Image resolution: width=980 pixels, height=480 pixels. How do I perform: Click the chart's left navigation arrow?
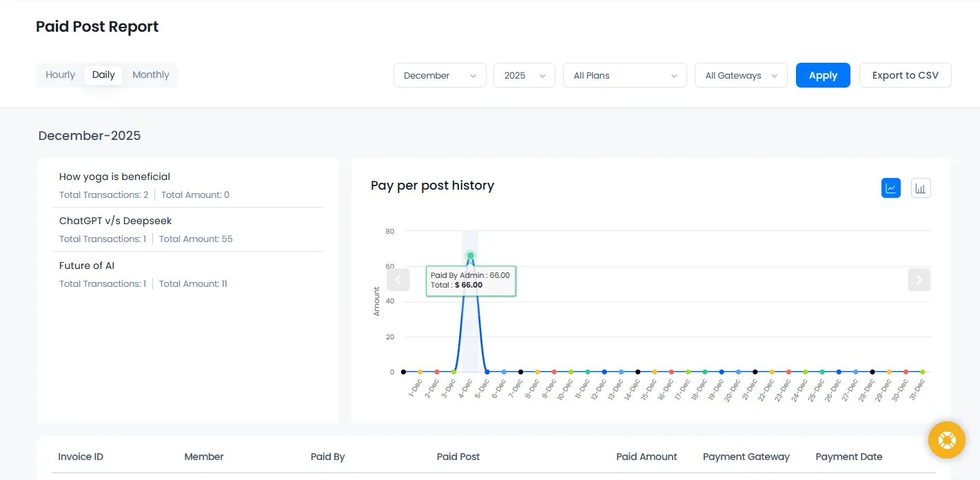click(398, 280)
